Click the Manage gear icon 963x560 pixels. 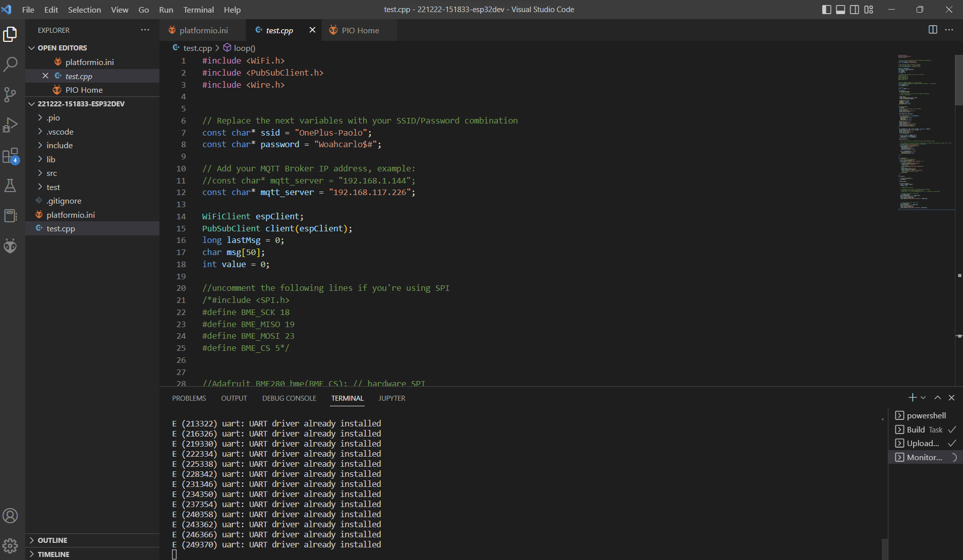click(x=11, y=545)
